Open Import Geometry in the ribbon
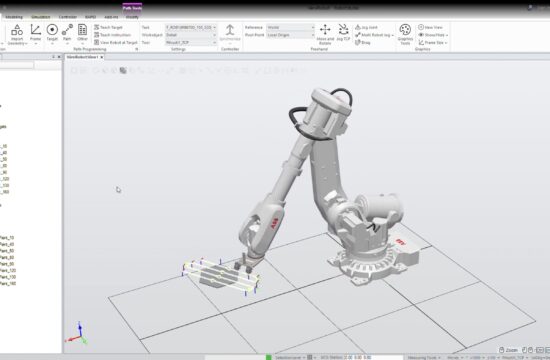 pyautogui.click(x=17, y=34)
